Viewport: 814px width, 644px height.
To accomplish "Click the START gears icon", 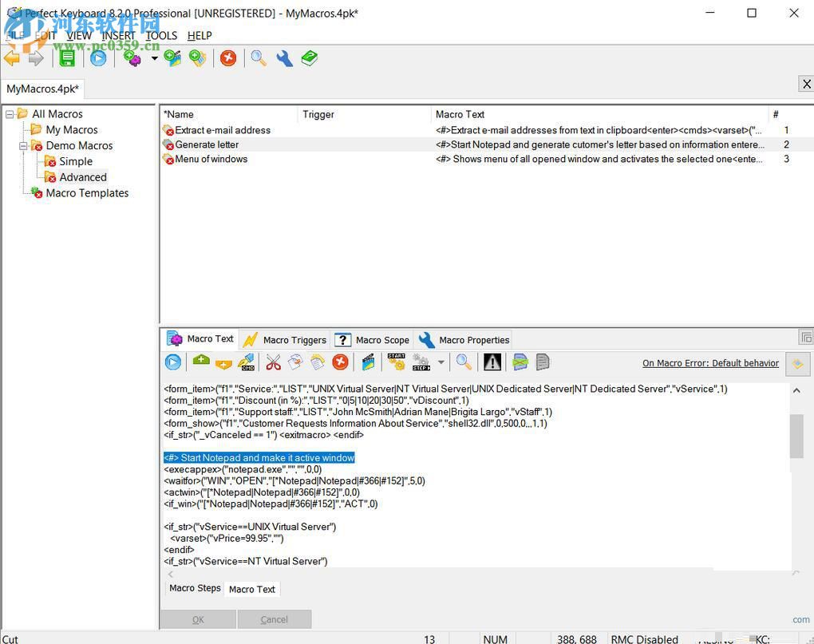I will click(396, 362).
